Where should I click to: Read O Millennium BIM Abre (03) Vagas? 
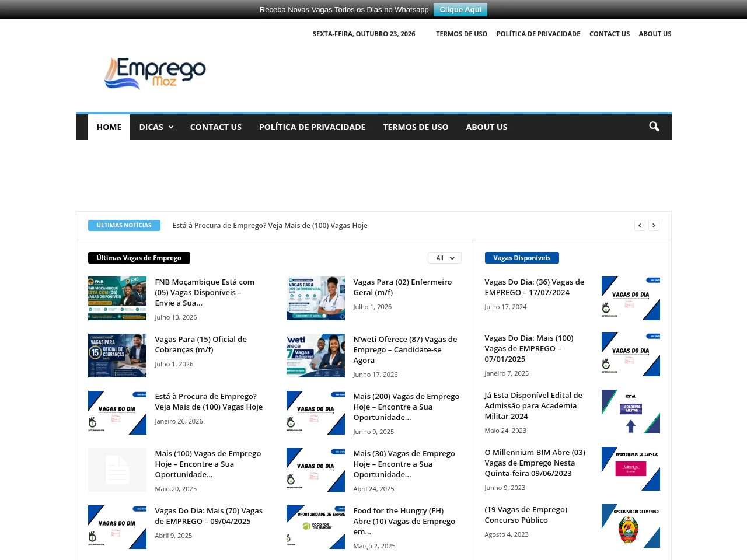tap(535, 463)
